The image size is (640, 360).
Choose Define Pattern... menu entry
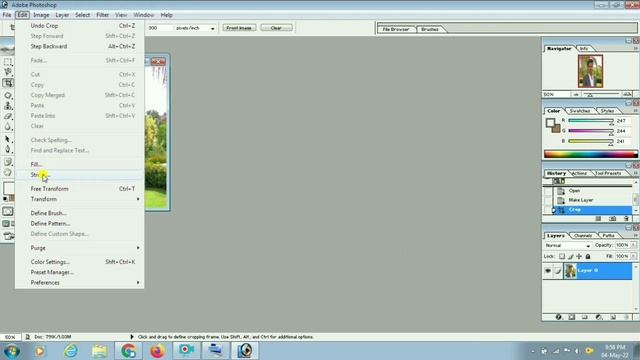click(80, 223)
